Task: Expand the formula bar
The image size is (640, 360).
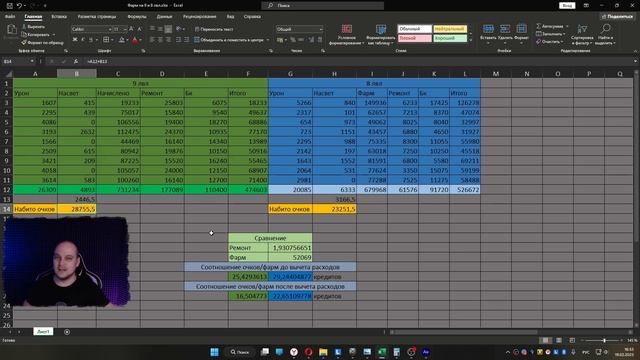Action: [635, 61]
